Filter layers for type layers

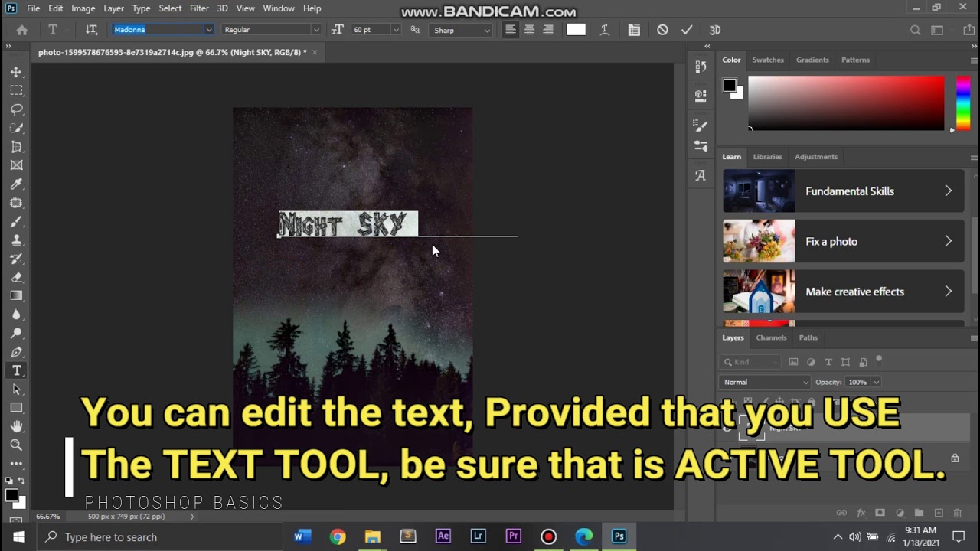point(828,362)
